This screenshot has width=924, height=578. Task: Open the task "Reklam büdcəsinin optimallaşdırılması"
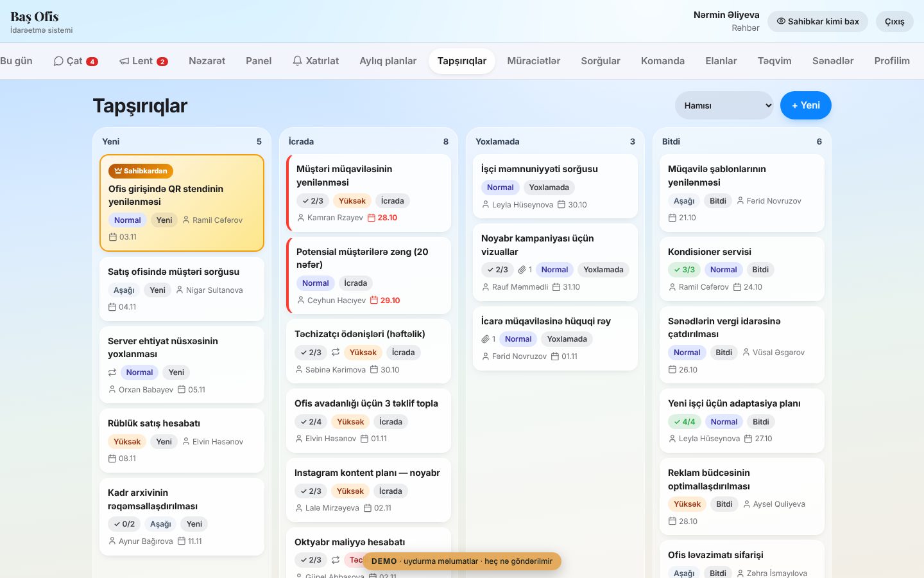point(742,496)
